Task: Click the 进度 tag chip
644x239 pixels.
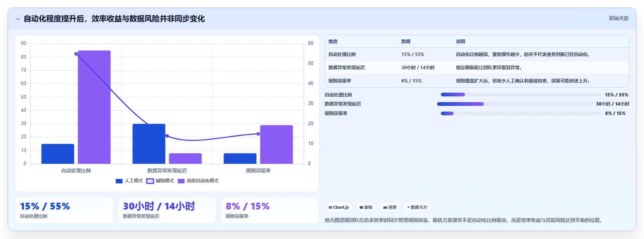Action: 390,207
